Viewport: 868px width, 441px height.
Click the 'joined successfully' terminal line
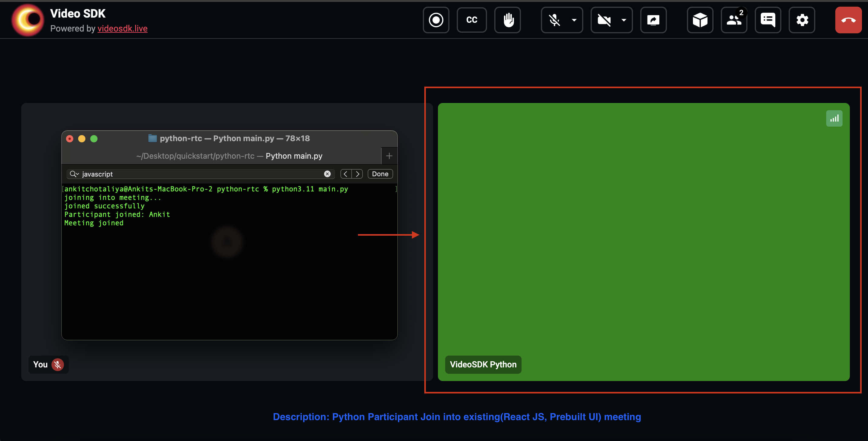(104, 206)
